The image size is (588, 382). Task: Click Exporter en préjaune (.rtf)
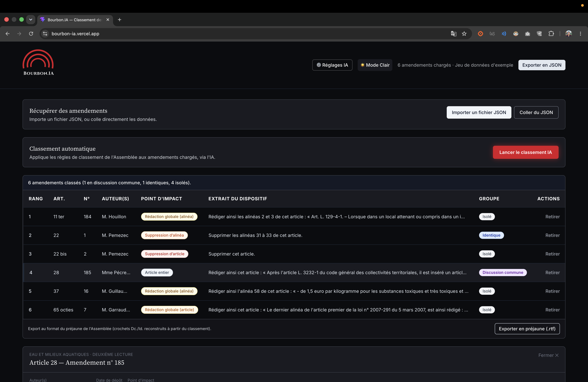527,329
